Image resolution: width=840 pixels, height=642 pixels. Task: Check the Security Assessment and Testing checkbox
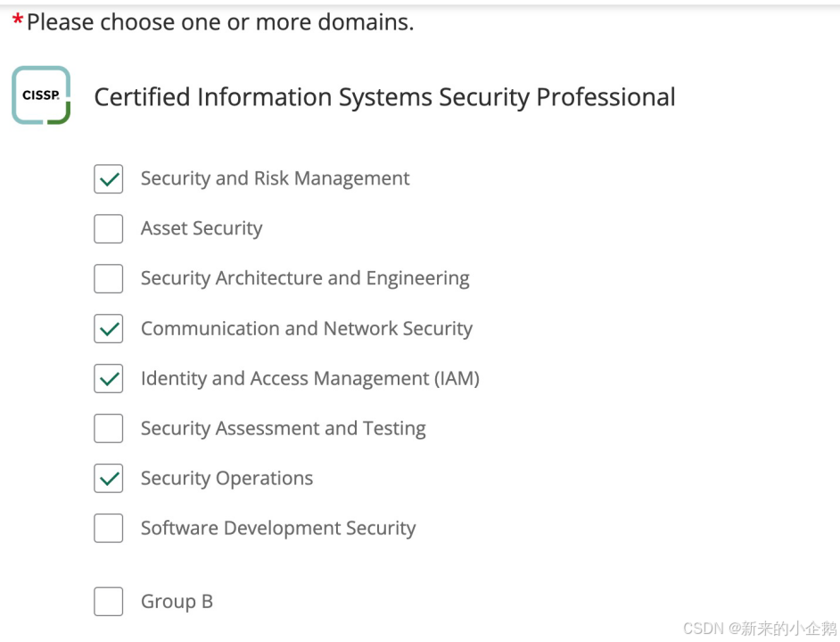[109, 429]
